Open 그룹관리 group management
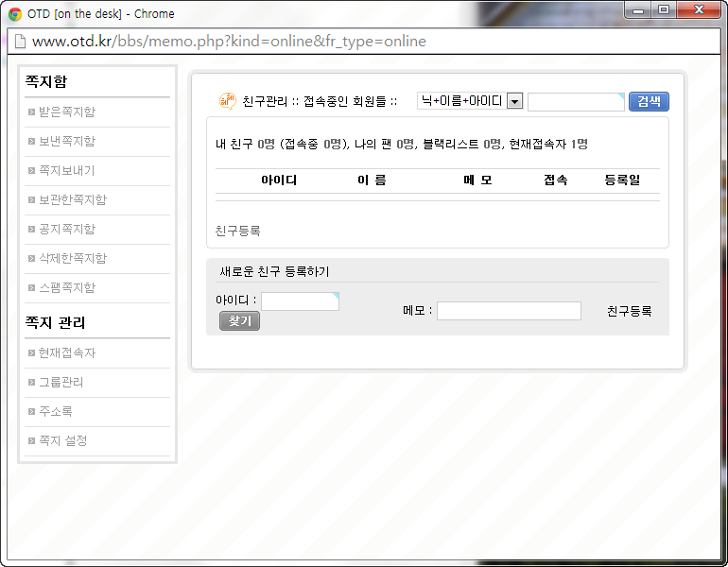 click(x=61, y=382)
